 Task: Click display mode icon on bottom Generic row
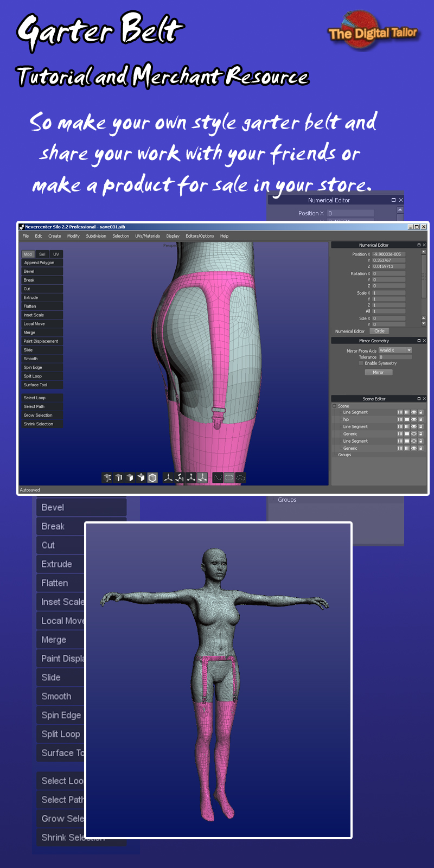(400, 448)
